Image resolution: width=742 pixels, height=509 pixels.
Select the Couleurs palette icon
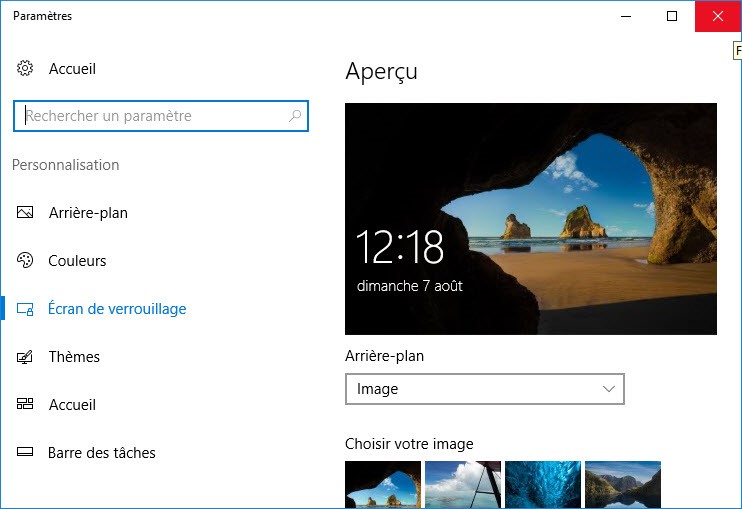point(25,261)
